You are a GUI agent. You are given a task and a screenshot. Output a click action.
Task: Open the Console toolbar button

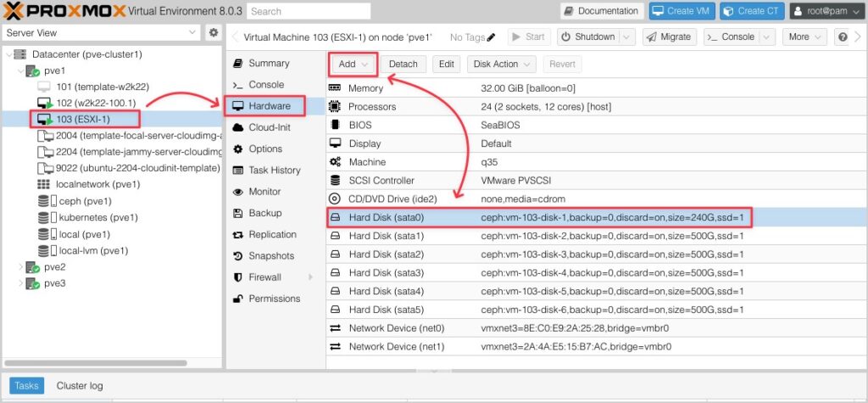tap(732, 37)
